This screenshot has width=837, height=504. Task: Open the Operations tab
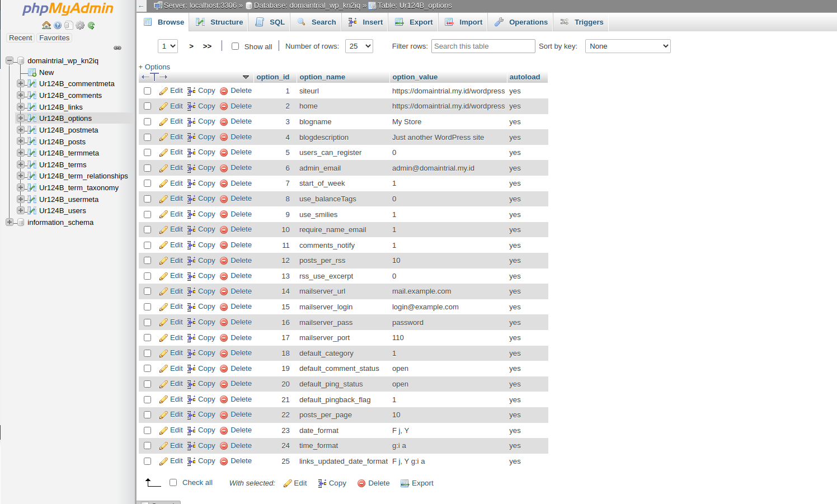tap(526, 22)
